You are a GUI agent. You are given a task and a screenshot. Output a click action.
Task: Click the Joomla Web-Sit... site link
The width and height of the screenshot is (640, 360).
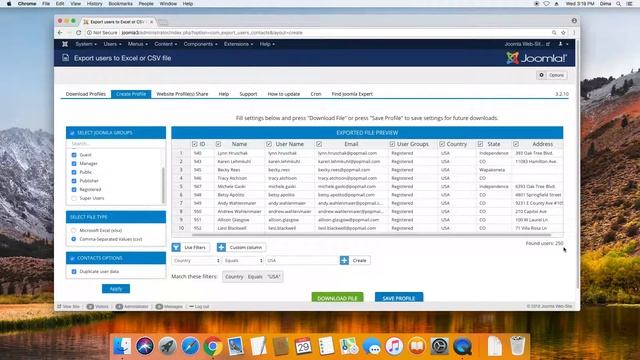tap(527, 44)
